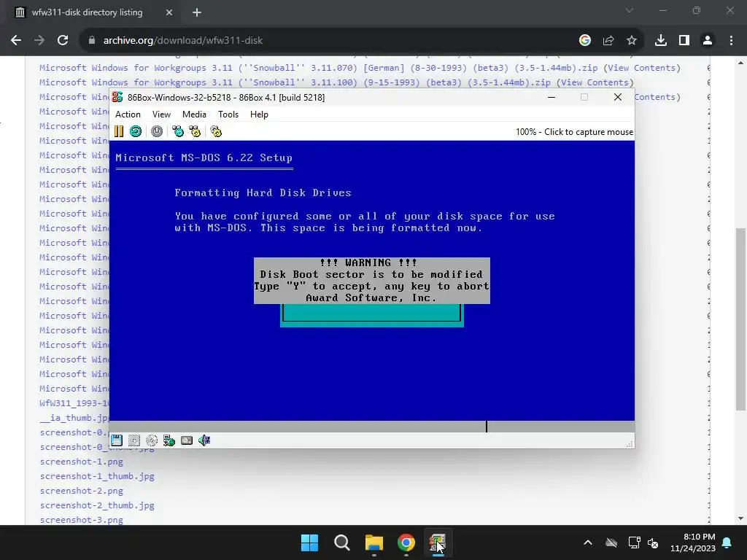Viewport: 747px width, 560px height.
Task: Open Chrome profile menu
Action: [x=708, y=41]
